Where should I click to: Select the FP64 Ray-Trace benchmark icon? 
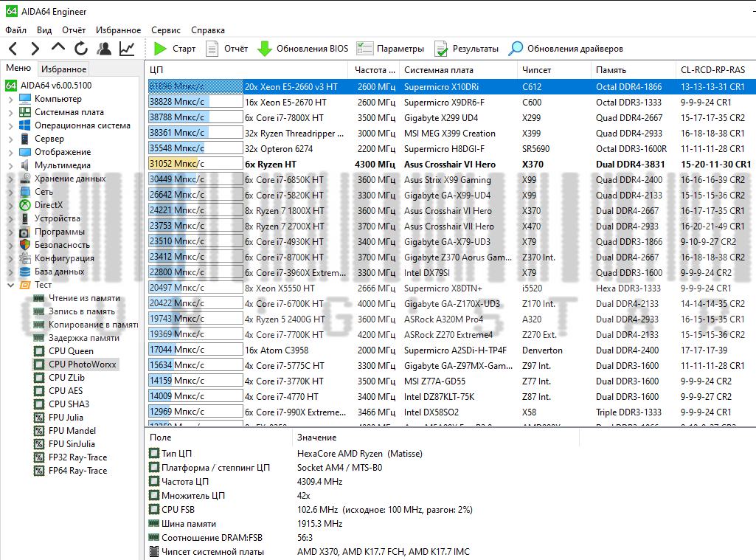39,470
